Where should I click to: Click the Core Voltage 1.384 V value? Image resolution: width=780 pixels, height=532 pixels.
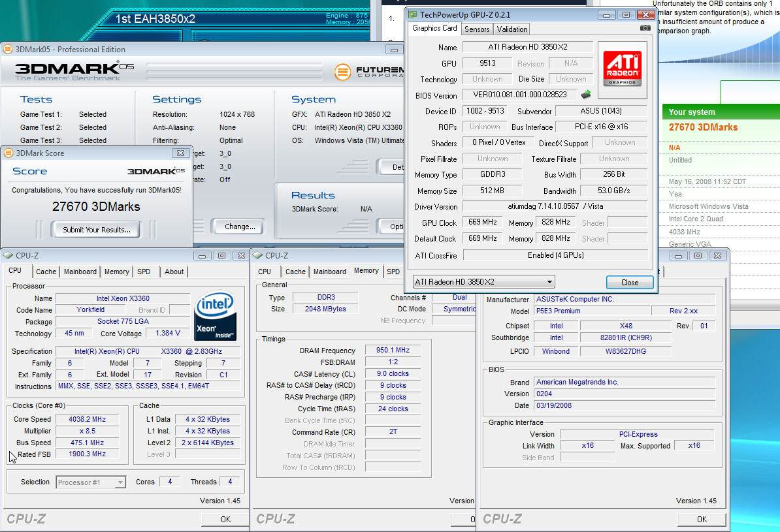(168, 333)
